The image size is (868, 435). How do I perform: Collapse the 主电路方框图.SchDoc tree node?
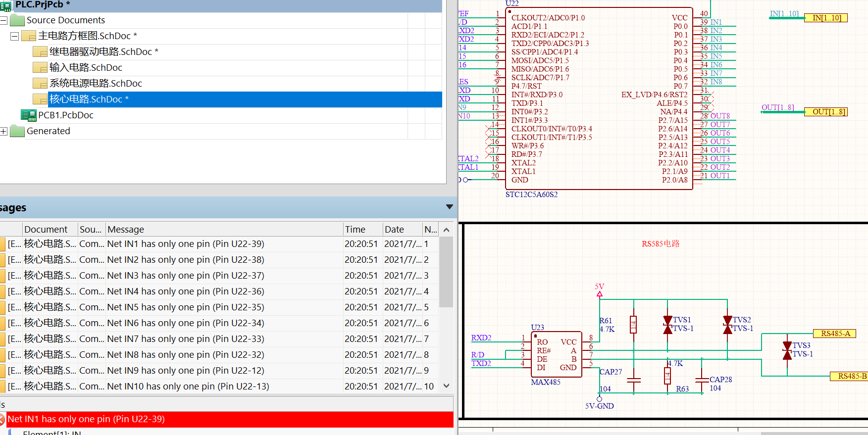tap(14, 36)
